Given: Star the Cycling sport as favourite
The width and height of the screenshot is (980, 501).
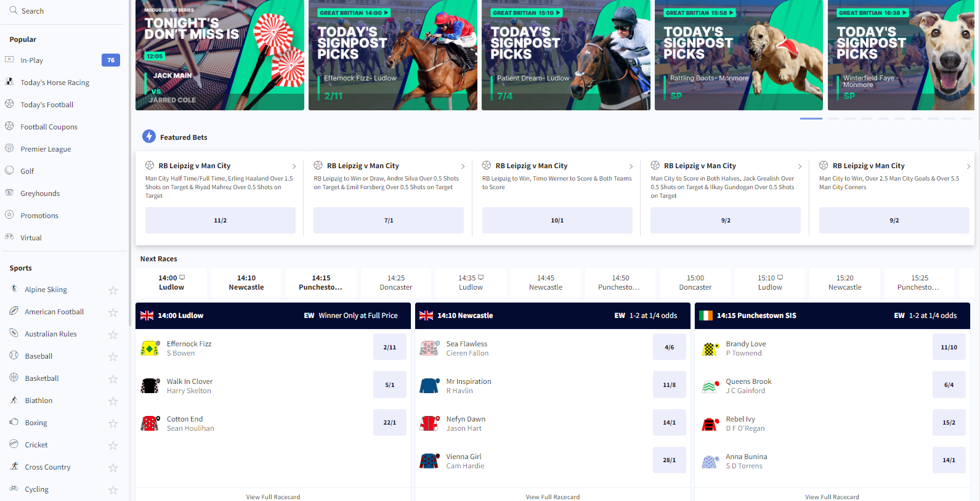Looking at the screenshot, I should [113, 490].
